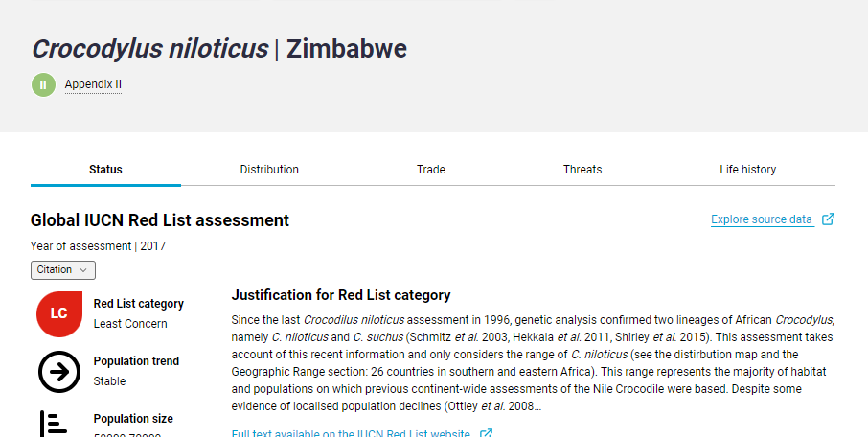Click the population size bars icon
This screenshot has height=437, width=868.
click(x=53, y=424)
